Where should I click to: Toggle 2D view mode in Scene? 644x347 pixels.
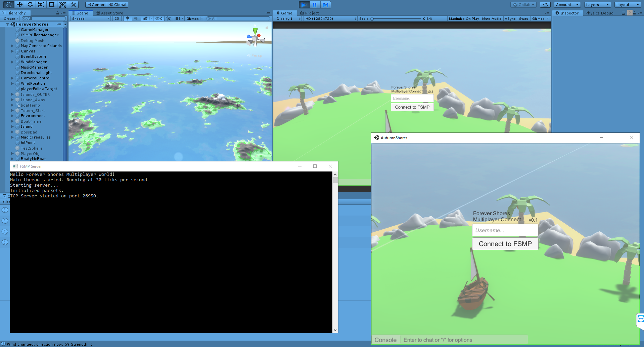pos(117,18)
